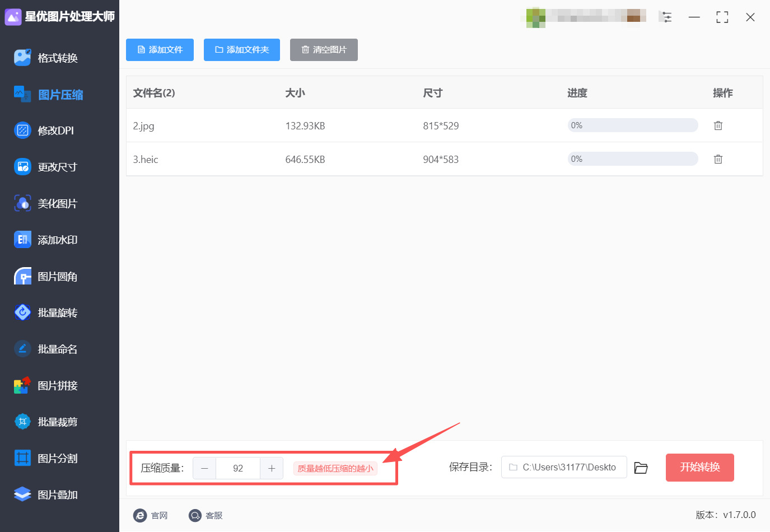Select the 3.heic file name

pos(146,160)
